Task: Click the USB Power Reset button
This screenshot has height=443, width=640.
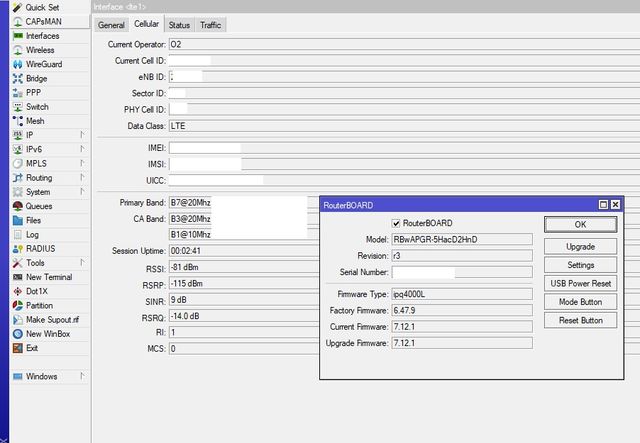Action: click(580, 283)
